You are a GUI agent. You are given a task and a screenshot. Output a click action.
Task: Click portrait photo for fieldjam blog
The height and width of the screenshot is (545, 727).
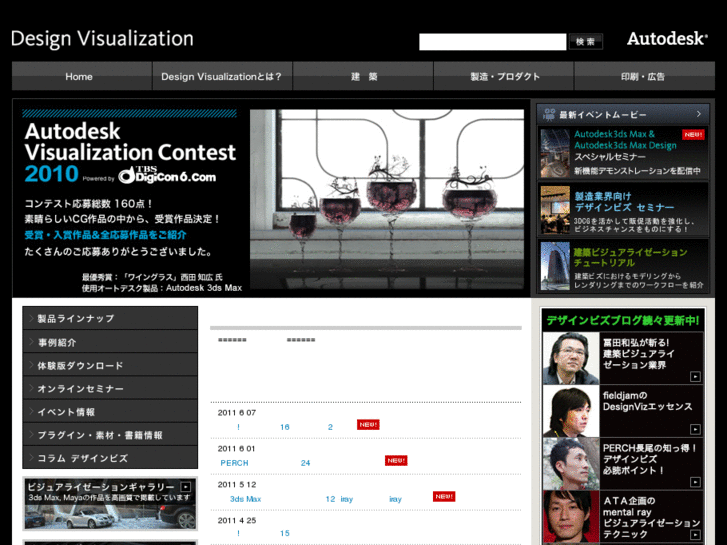[x=571, y=411]
